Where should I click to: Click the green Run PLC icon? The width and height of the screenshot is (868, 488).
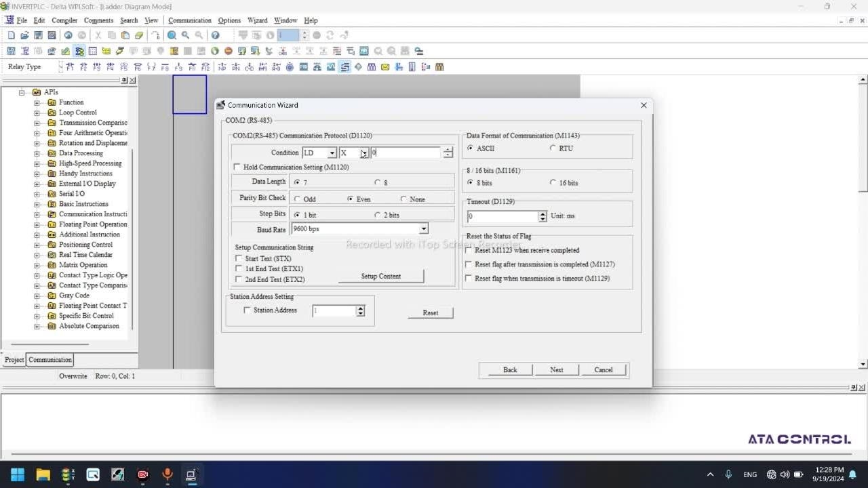(x=215, y=51)
